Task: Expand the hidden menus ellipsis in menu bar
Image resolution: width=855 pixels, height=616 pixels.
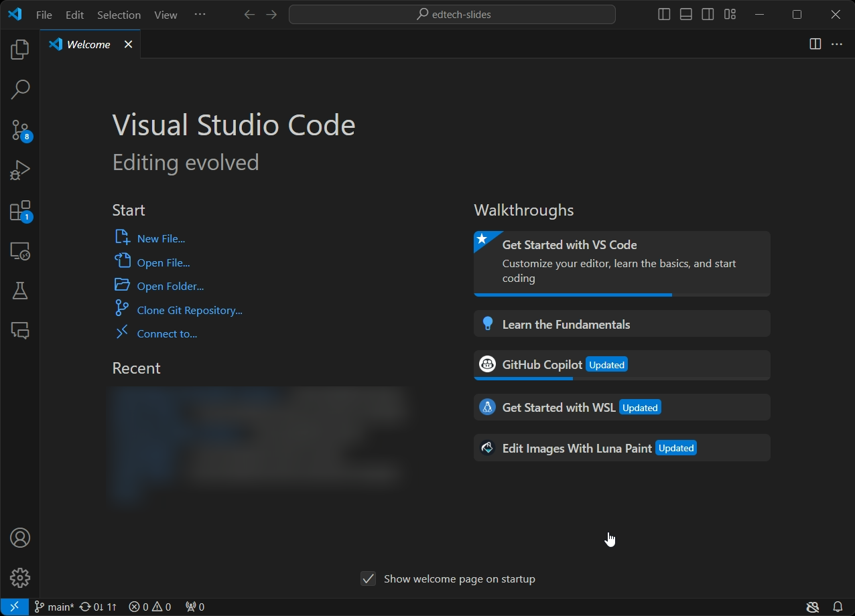Action: [200, 15]
